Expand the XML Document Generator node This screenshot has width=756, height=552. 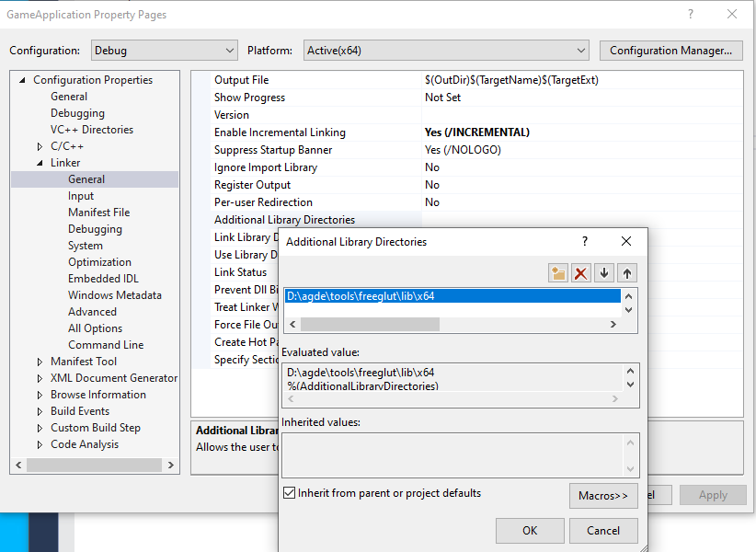tap(40, 377)
